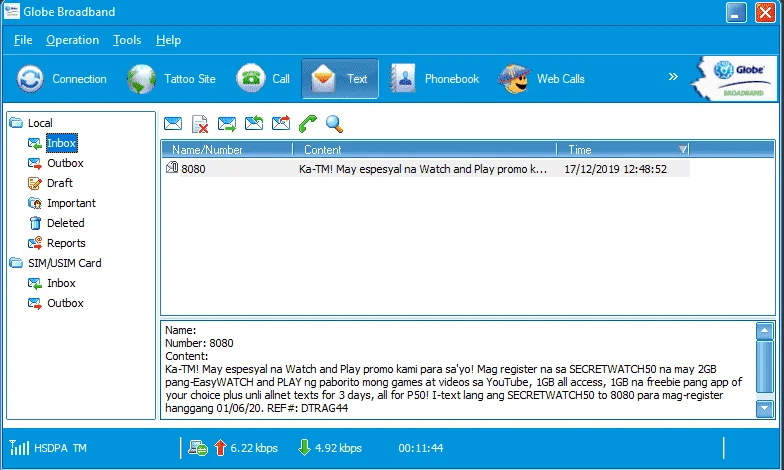The image size is (784, 470).
Task: Toggle Time column sort arrow
Action: coord(682,150)
